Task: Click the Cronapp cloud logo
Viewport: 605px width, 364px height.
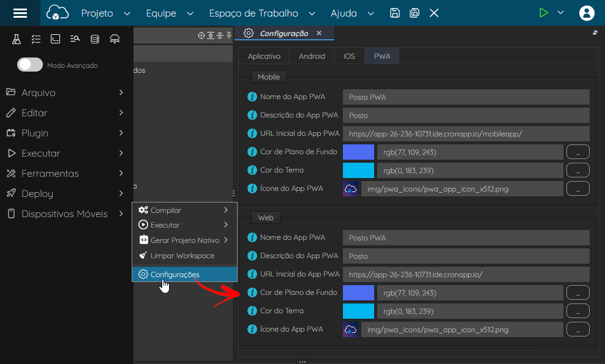Action: coord(57,13)
